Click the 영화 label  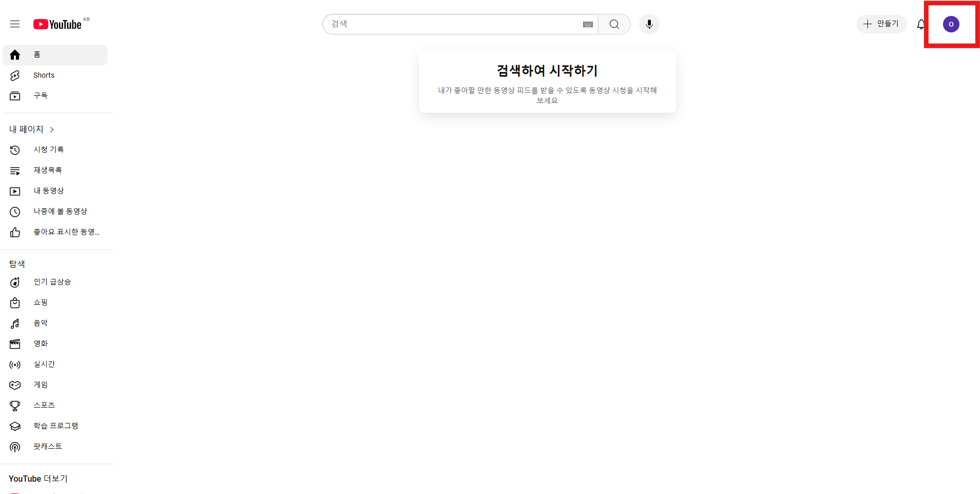41,344
